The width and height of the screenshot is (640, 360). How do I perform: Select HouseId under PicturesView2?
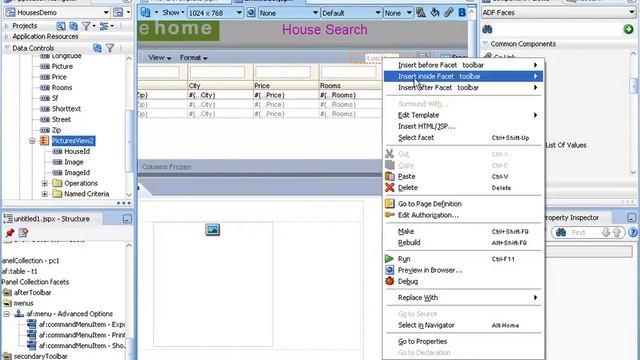77,151
